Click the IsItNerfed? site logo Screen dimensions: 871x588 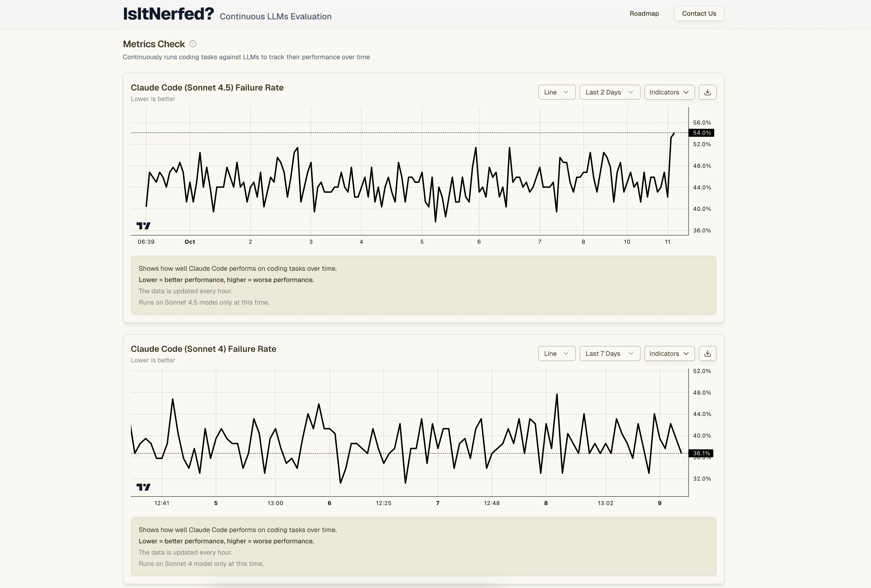point(168,14)
